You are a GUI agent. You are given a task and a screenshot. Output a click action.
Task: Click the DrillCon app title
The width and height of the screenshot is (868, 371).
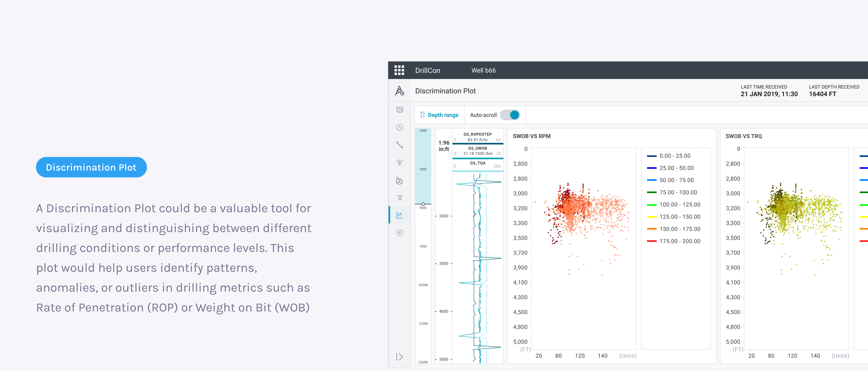pos(427,71)
